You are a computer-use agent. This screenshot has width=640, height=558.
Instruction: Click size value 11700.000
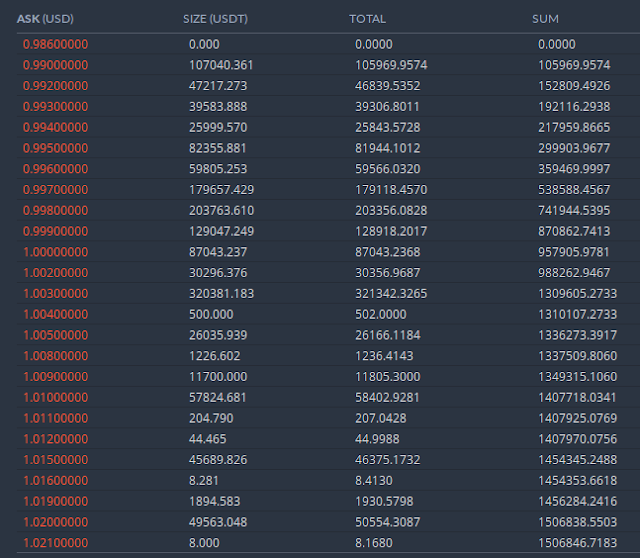point(218,376)
